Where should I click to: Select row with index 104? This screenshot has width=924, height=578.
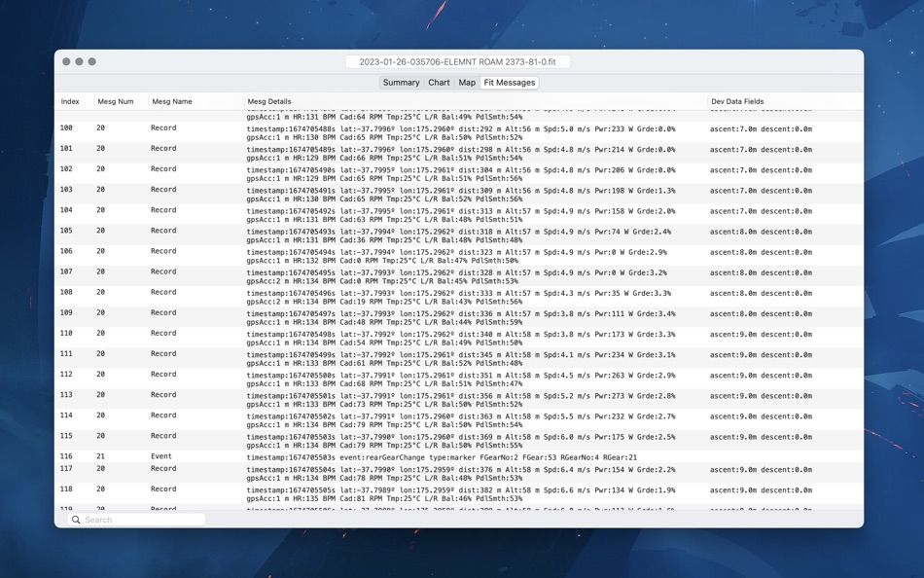pos(459,215)
